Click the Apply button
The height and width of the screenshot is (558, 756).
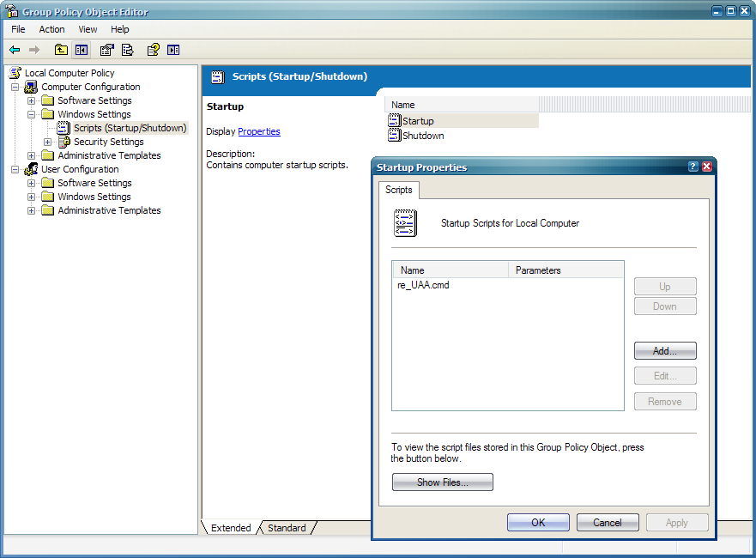point(677,522)
